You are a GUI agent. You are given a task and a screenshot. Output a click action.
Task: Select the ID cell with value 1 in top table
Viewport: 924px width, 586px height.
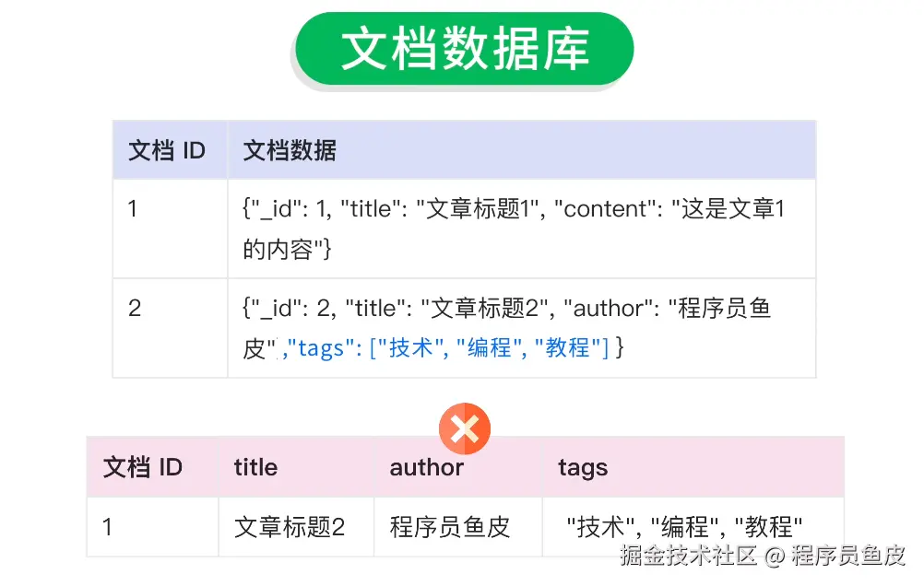133,209
